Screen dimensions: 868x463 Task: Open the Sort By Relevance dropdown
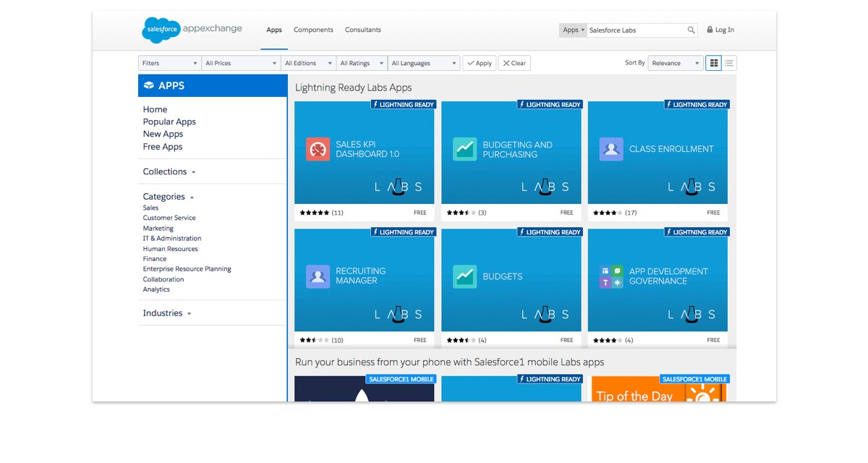pyautogui.click(x=675, y=63)
